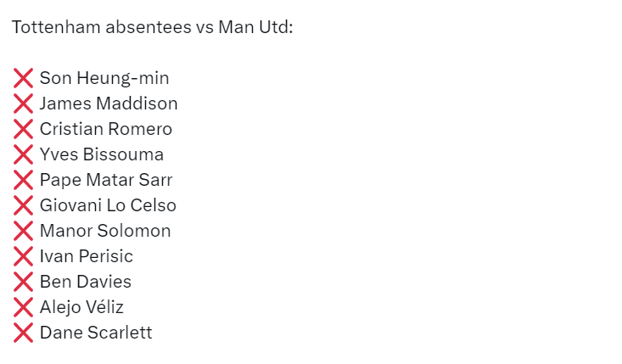Click the name James Maddison
The height and width of the screenshot is (364, 622).
[x=109, y=104]
